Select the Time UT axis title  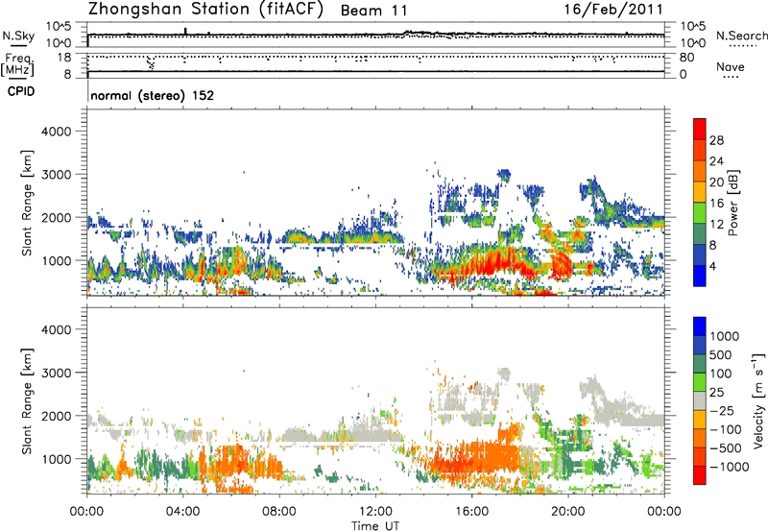(x=375, y=526)
